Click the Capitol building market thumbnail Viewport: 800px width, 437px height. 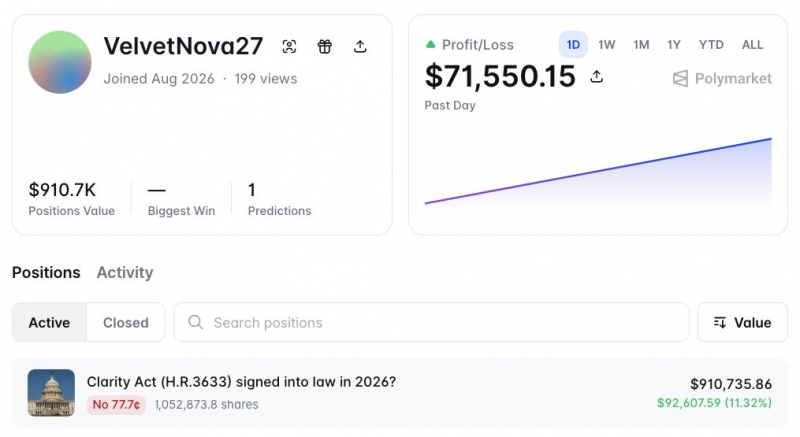[51, 393]
